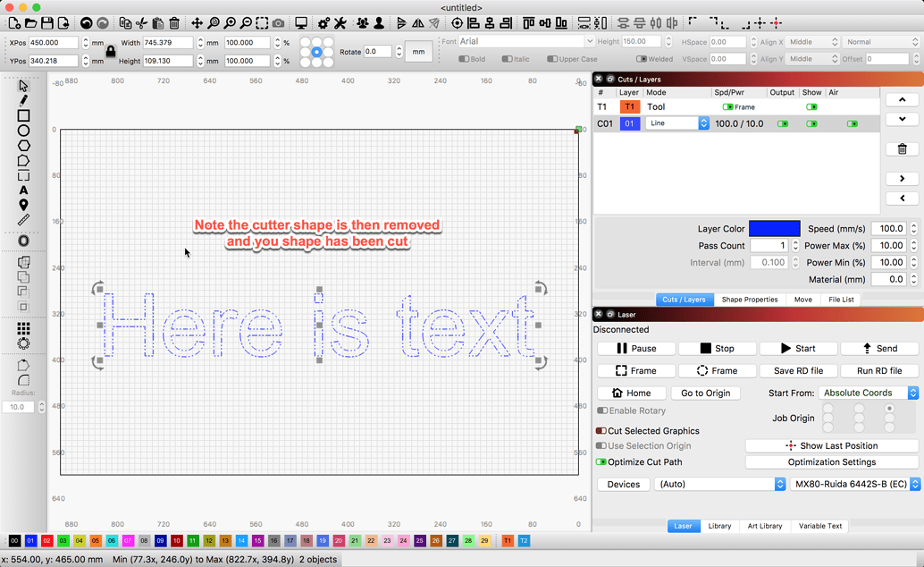Image resolution: width=924 pixels, height=567 pixels.
Task: Open the Library tab
Action: (x=719, y=526)
